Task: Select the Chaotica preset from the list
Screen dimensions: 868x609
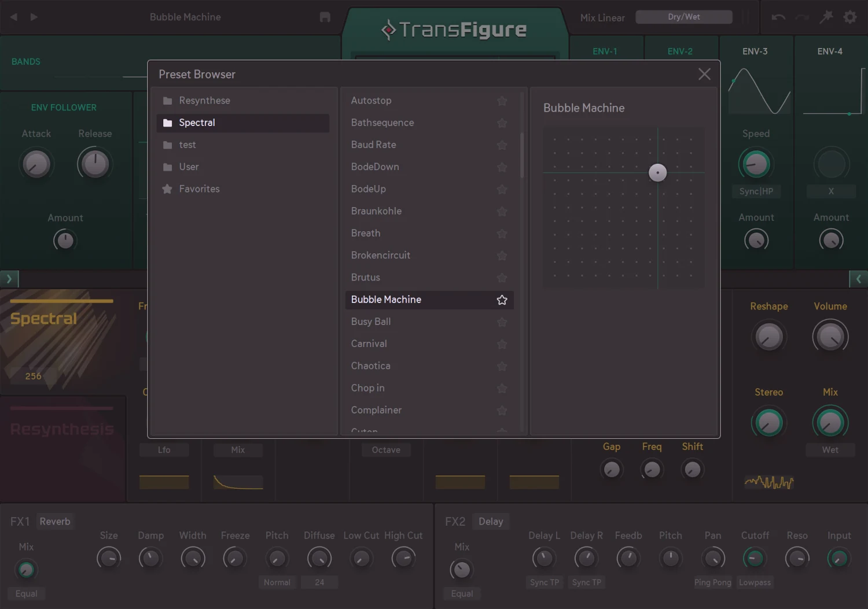Action: (x=370, y=366)
